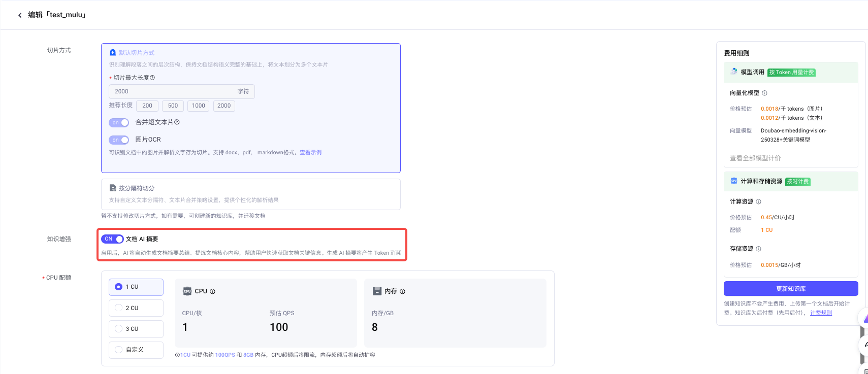Choose recommended length 200
868x374 pixels.
point(147,106)
